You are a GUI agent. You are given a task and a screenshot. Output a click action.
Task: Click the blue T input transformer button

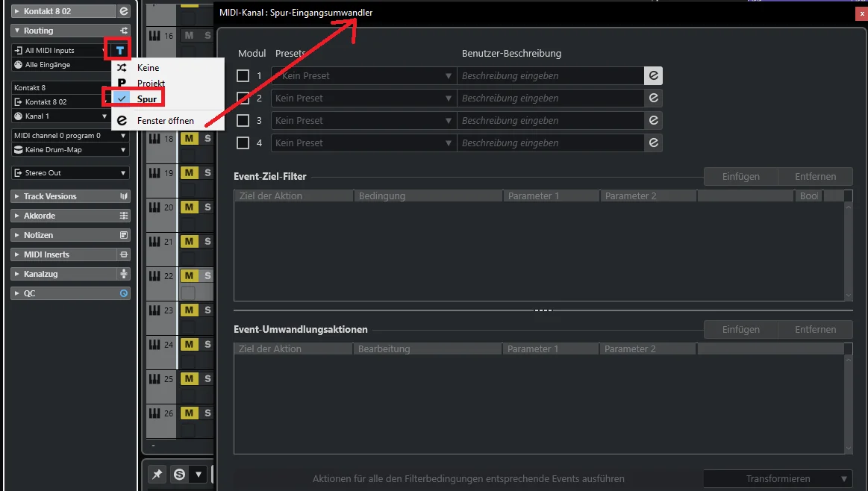pyautogui.click(x=120, y=51)
